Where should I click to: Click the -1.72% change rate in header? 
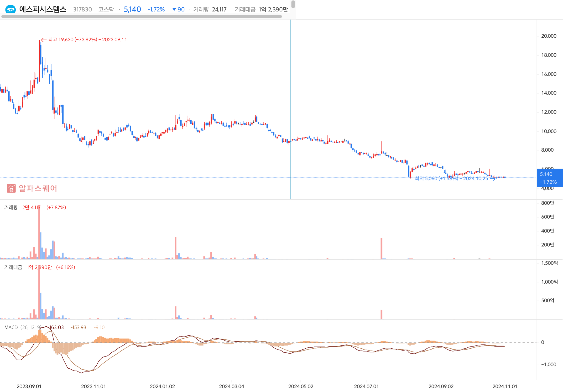click(x=156, y=10)
